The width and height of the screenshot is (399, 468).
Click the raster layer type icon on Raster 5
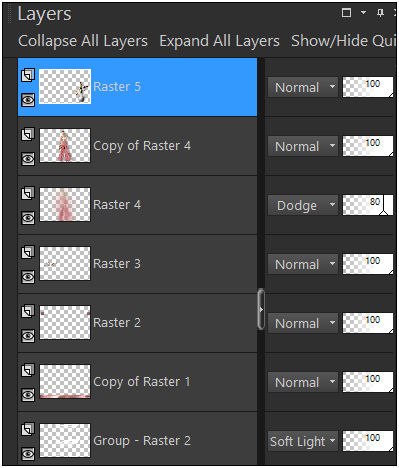point(28,75)
